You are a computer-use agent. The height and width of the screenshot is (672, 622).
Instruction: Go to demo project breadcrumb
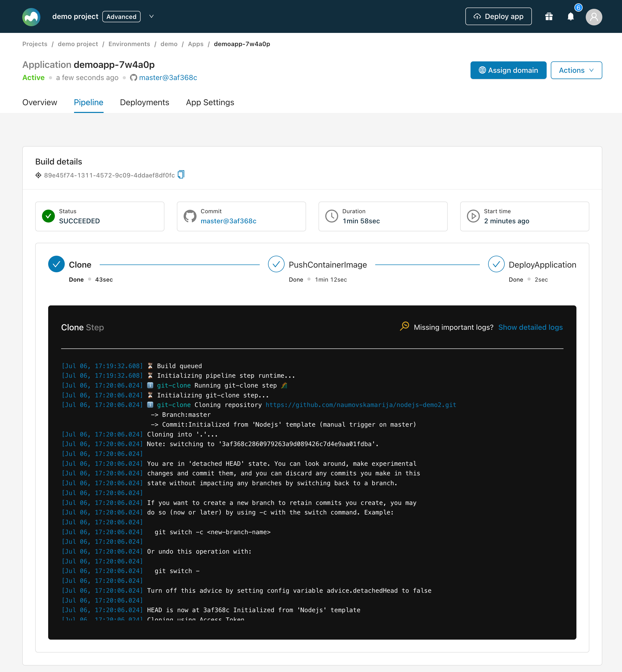point(78,44)
